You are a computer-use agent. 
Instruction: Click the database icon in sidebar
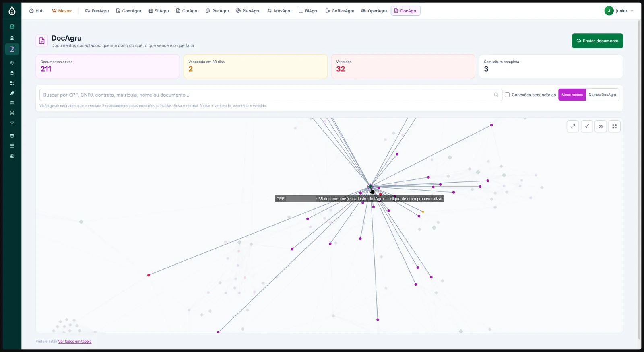click(x=12, y=113)
